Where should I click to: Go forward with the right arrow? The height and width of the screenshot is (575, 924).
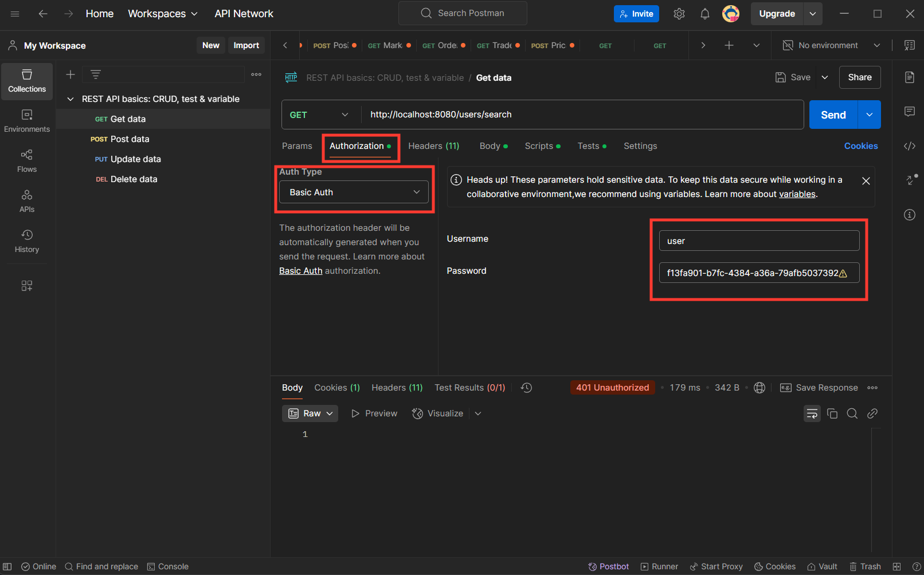coord(69,14)
